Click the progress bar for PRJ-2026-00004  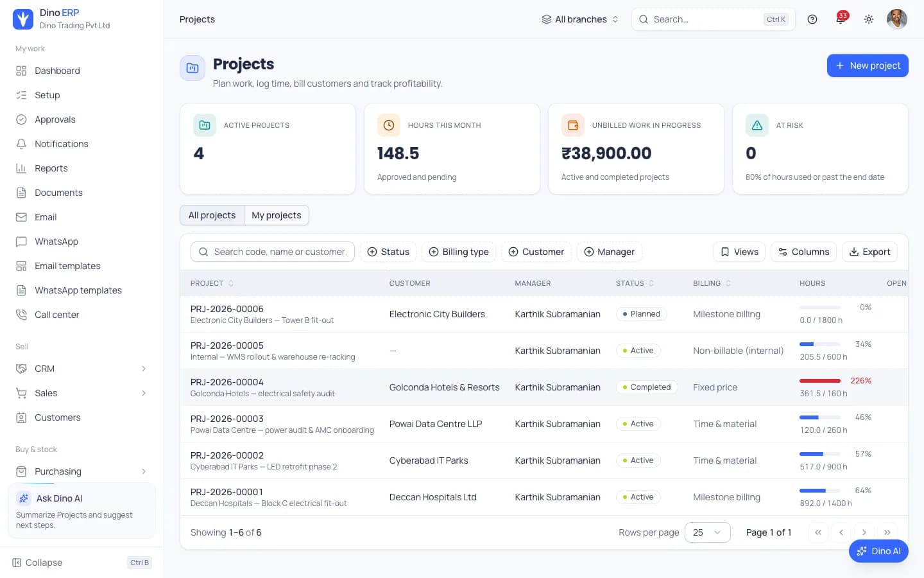pyautogui.click(x=820, y=381)
